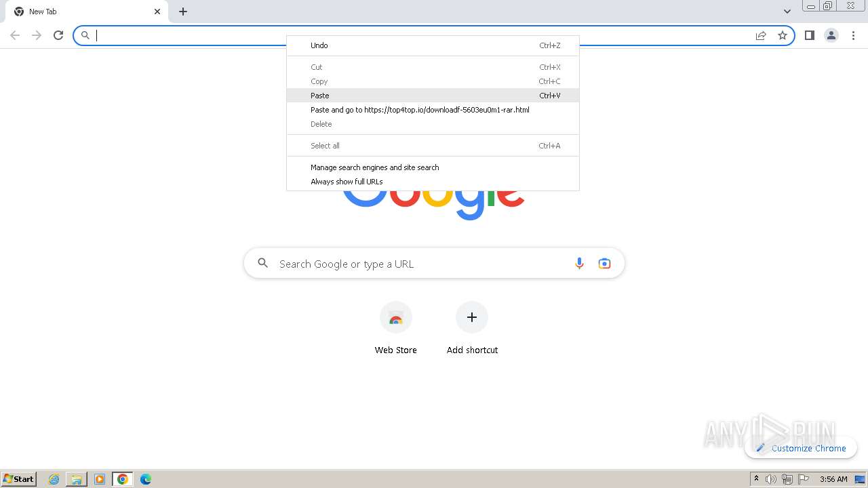
Task: Restore down the Chrome window
Action: pyautogui.click(x=828, y=6)
